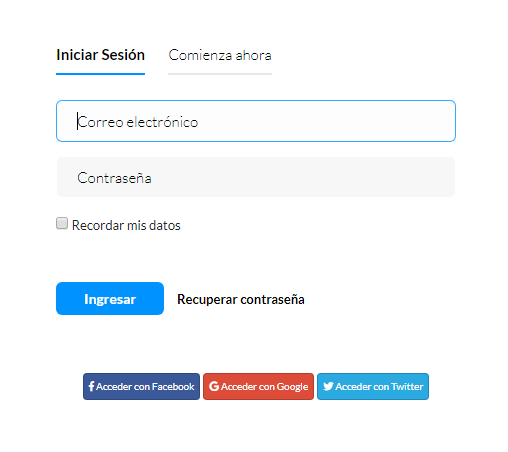Click the Facebook "f" logo icon
This screenshot has height=452, width=508.
tap(91, 386)
